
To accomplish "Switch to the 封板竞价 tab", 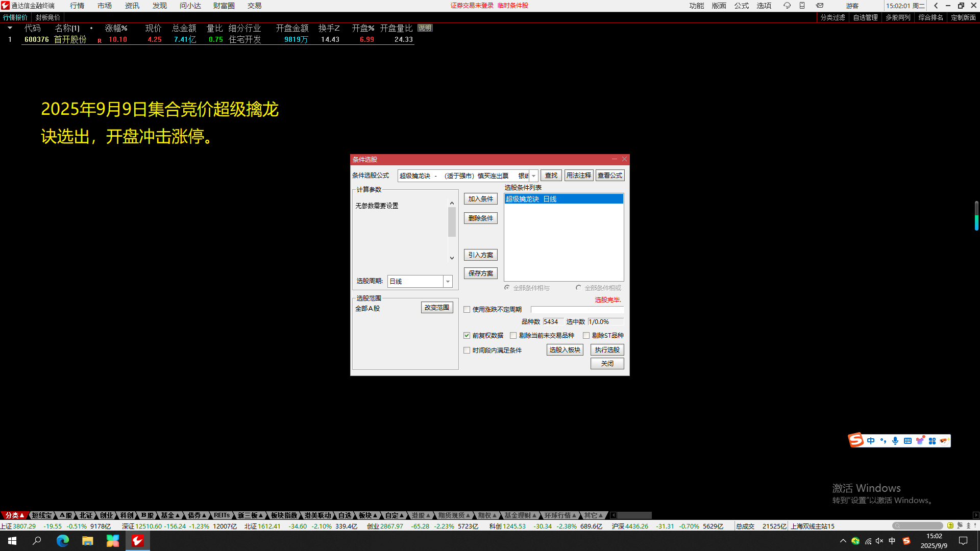I will click(47, 17).
